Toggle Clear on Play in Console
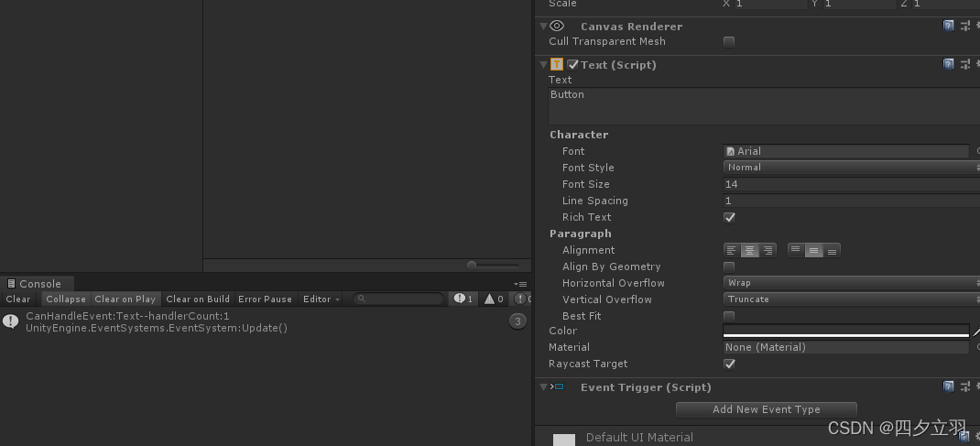Screen dimensions: 980x446 click(x=125, y=299)
